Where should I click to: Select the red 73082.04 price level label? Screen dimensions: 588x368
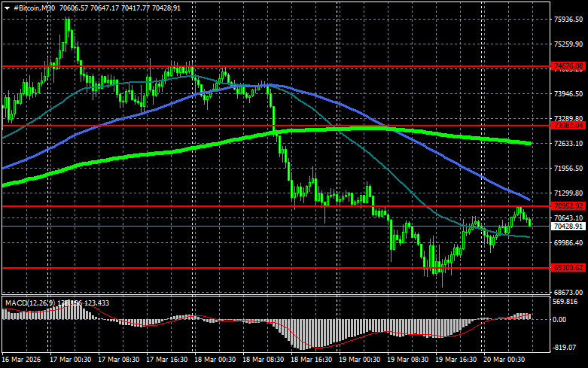coord(568,126)
